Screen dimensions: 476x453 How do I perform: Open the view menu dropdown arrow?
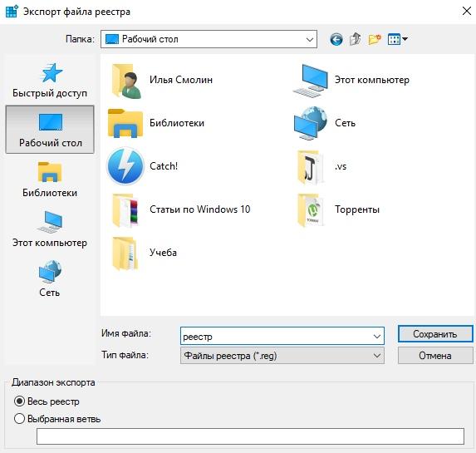pyautogui.click(x=405, y=39)
